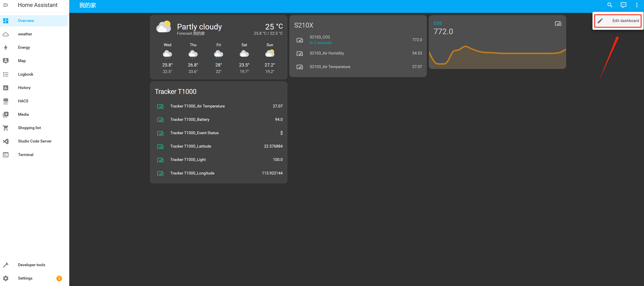The width and height of the screenshot is (644, 286).
Task: Open Tracker T1000_Longitude entity
Action: pos(218,173)
